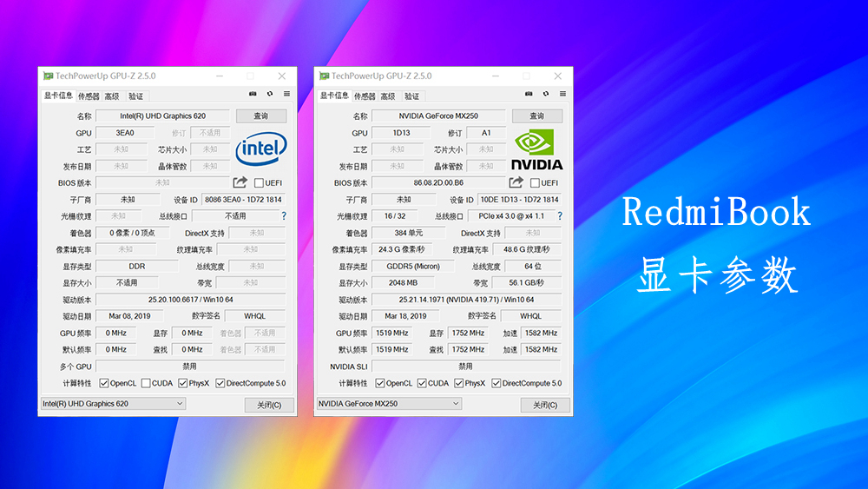The image size is (868, 489).
Task: Toggle UEFI checkbox in NVIDIA window
Action: (x=535, y=182)
